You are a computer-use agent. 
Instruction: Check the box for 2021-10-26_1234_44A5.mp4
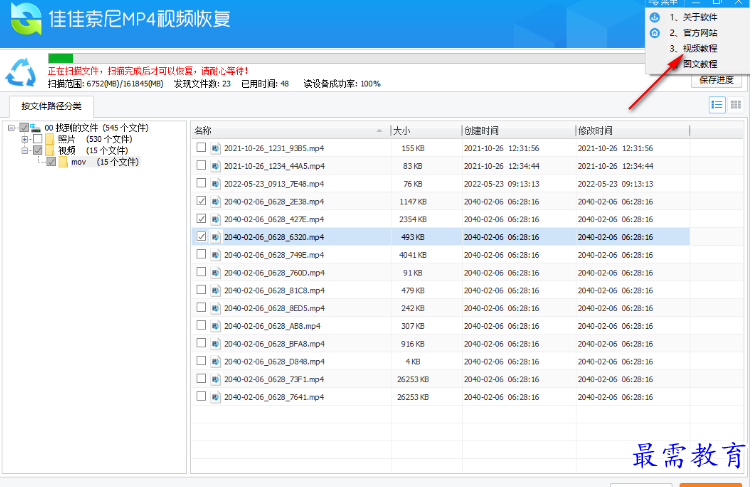pos(201,165)
